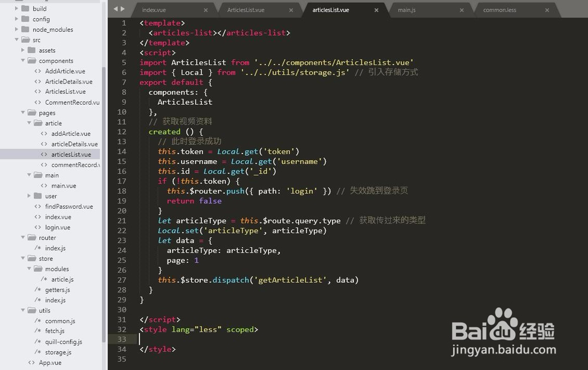Open main.vue file
Screen dimensions: 588x370
(x=64, y=185)
